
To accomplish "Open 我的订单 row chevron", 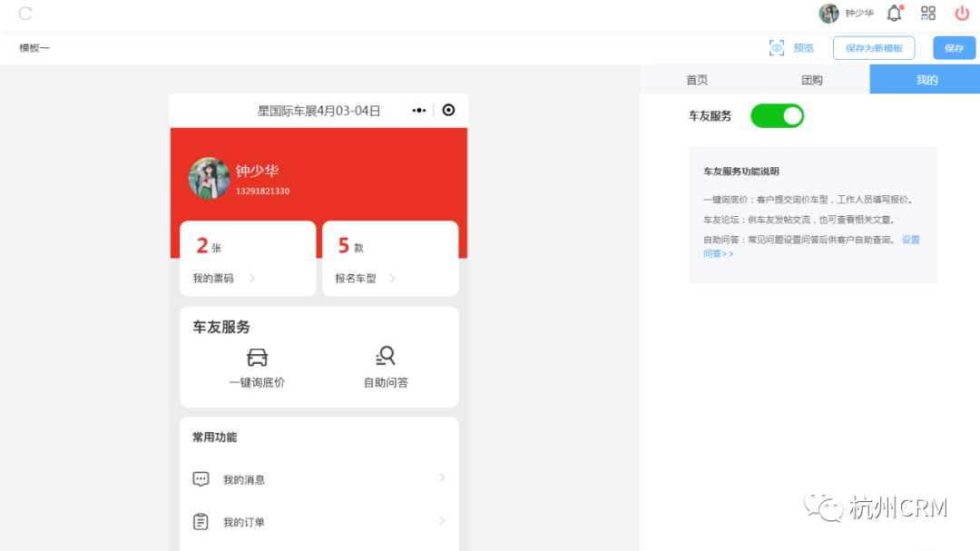I will (442, 521).
